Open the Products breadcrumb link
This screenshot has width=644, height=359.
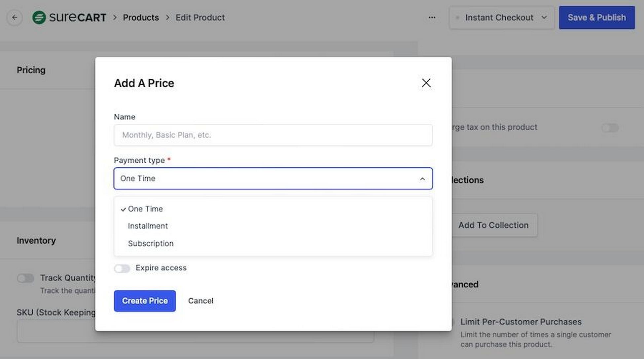click(x=141, y=18)
